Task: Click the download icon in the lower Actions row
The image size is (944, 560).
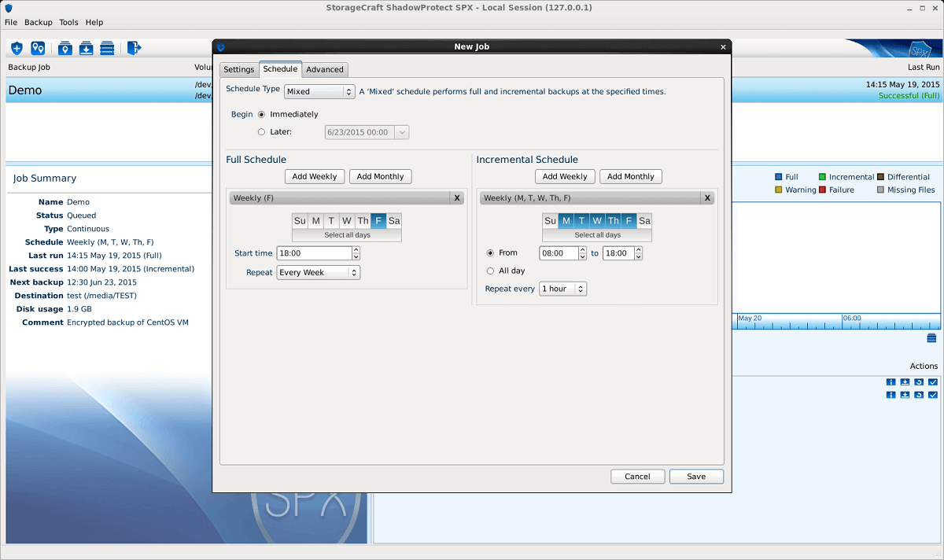Action: pos(905,395)
